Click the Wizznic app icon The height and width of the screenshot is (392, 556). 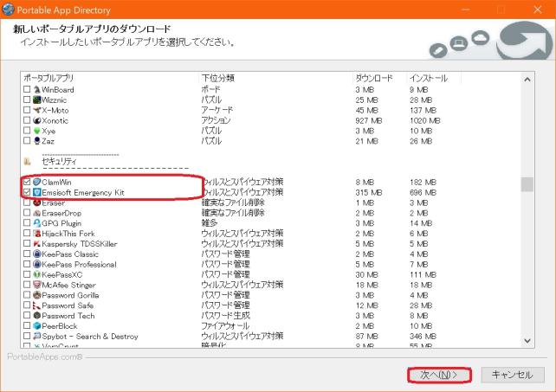pyautogui.click(x=37, y=100)
